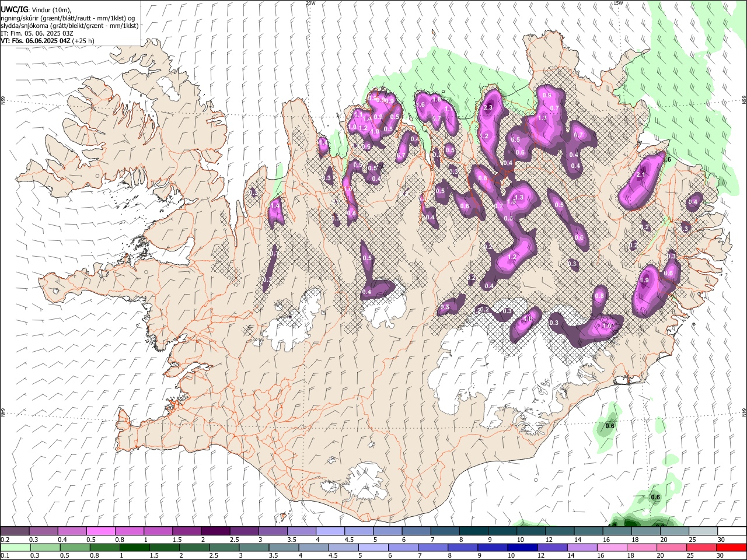Image resolution: width=747 pixels, height=560 pixels.
Task: Select darkest green lower swatch between 1 and 1.5
Action: click(134, 547)
